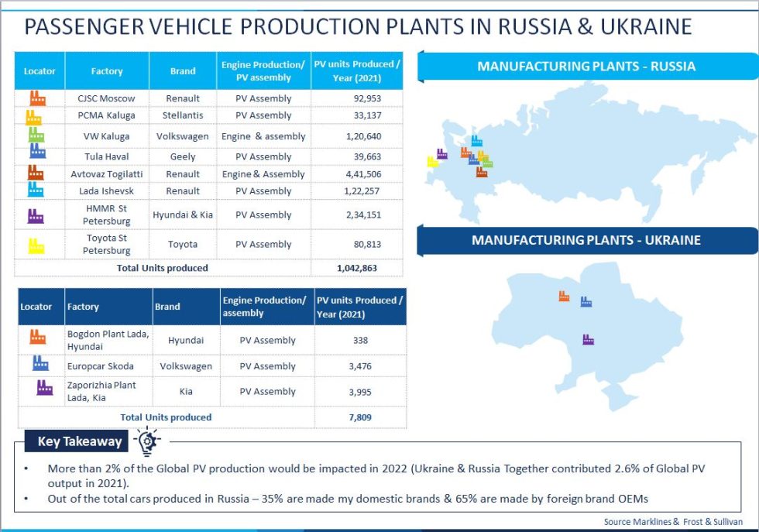759x532 pixels.
Task: Click the blue marker on the Ukraine map
Action: 587,303
